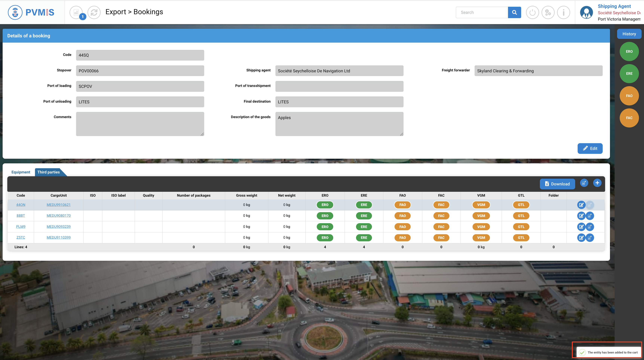The height and width of the screenshot is (360, 644).
Task: Click the Edit booking button
Action: 590,148
